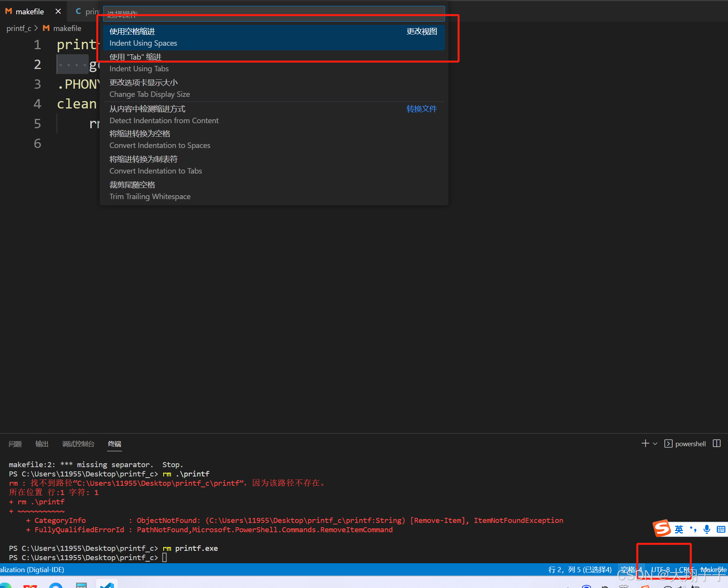Click the Makefile file icon in breadcrumb

tap(46, 28)
